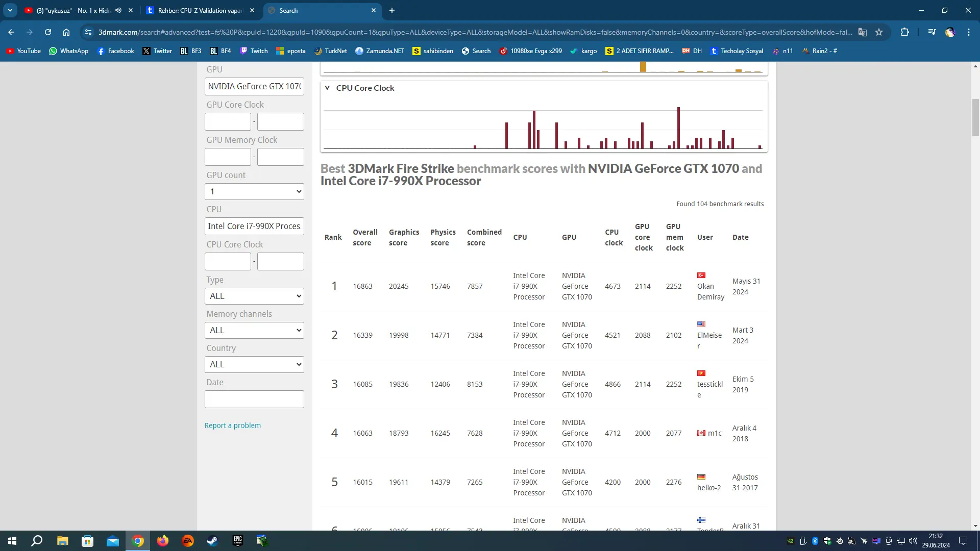Open the Type dropdown
980x551 pixels.
(254, 296)
